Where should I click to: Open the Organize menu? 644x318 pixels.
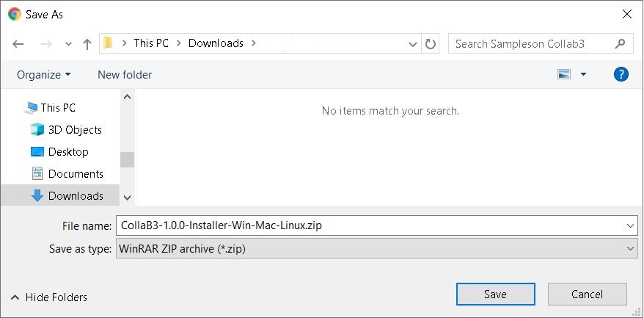[44, 74]
